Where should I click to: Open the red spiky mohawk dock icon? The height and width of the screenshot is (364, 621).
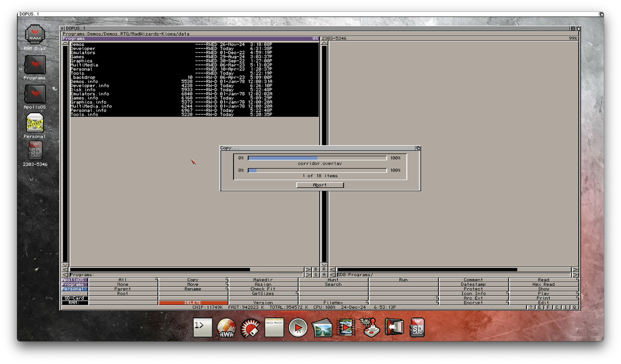[250, 328]
